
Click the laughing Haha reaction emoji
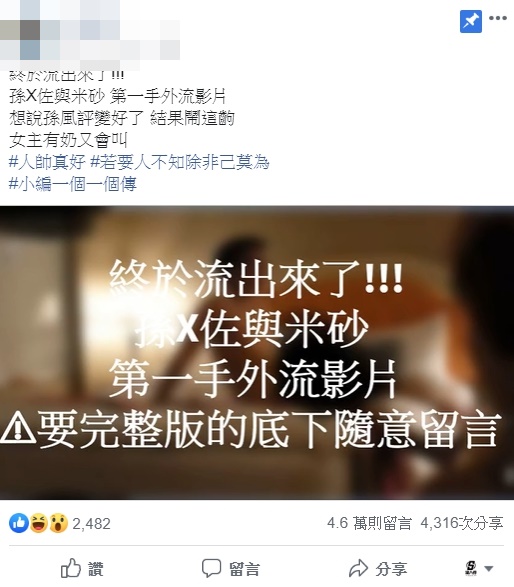tap(39, 523)
